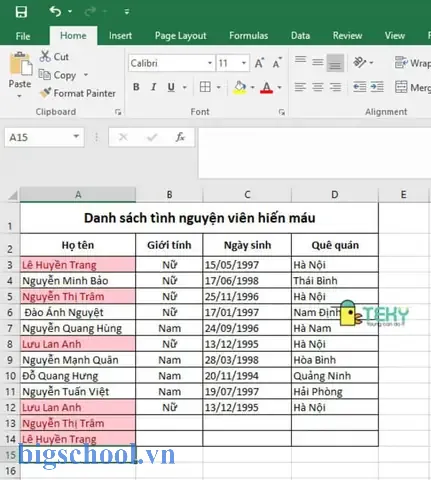431x480 pixels.
Task: Click the Orientation text angle icon
Action: [x=360, y=62]
